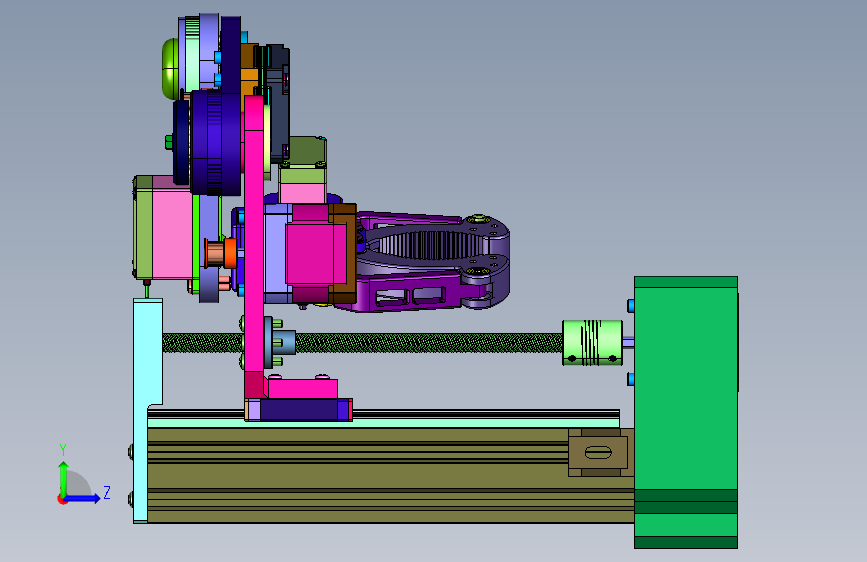Click the blue Z axis arrow of triad
Screen dimensions: 867x562
83,498
